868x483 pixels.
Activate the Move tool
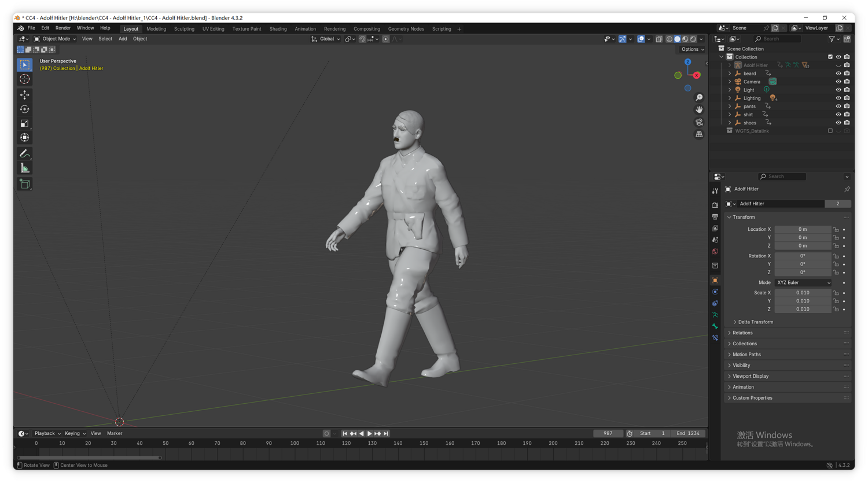[x=24, y=95]
